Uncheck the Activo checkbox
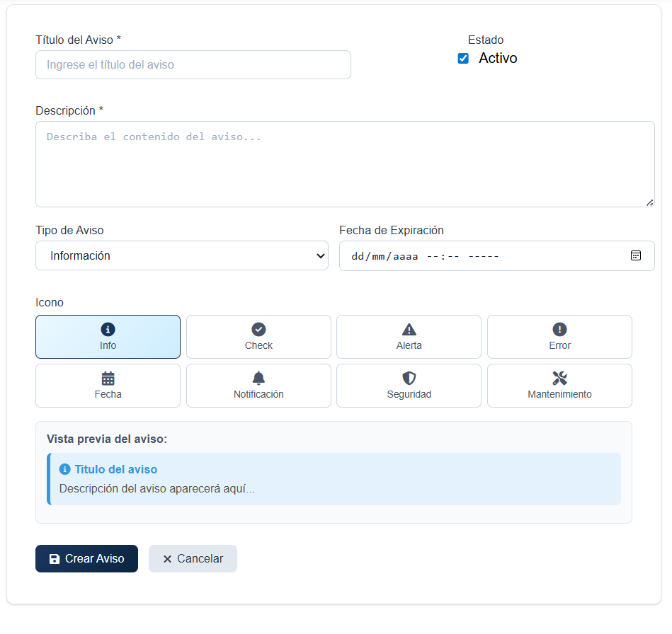The width and height of the screenshot is (672, 634). (x=463, y=58)
